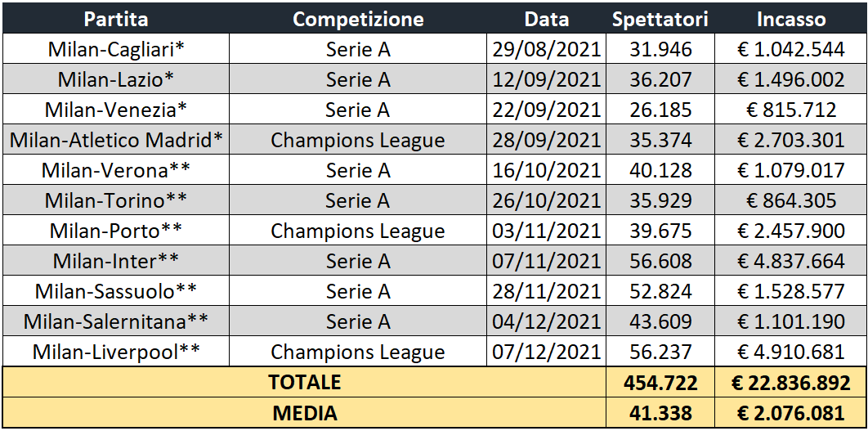Click the date 22/09/2021 cell
This screenshot has height=431, width=868.
click(x=546, y=110)
